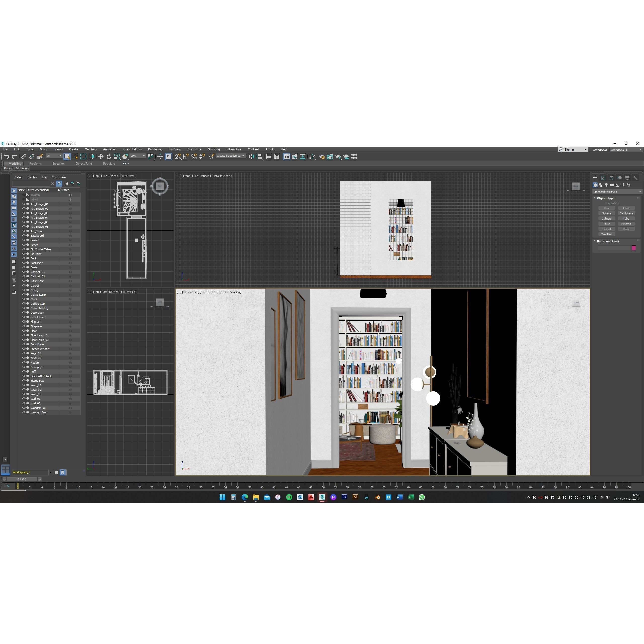
Task: Select the Select and Scale tool
Action: [117, 157]
